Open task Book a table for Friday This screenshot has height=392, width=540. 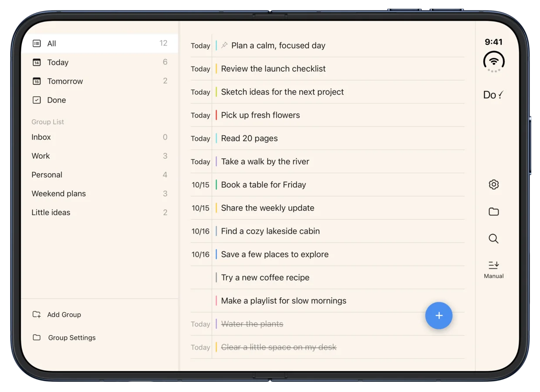tap(327, 184)
